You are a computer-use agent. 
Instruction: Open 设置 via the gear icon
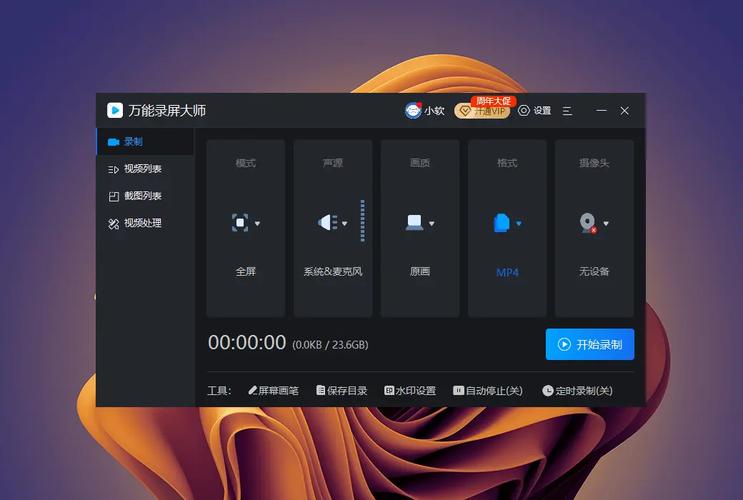[x=524, y=111]
